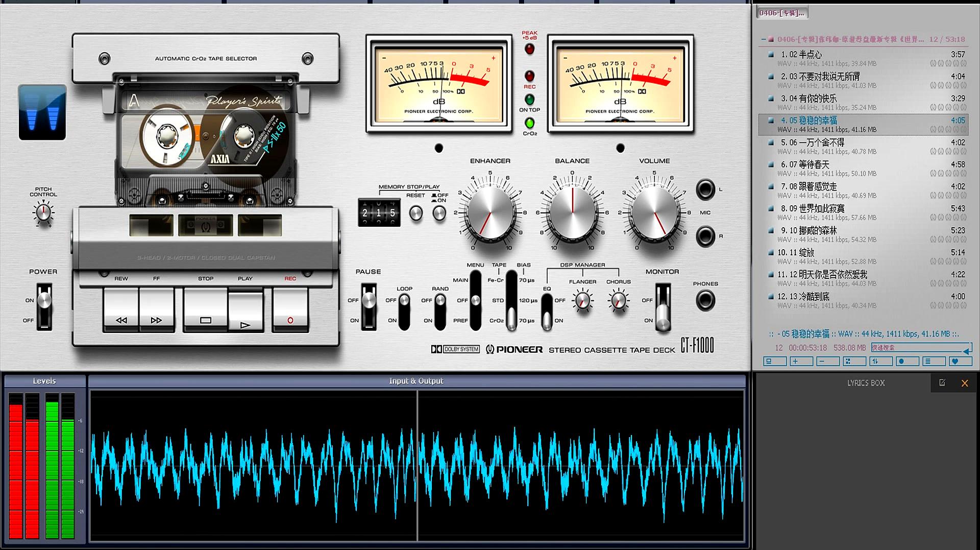
Task: Toggle the MONITOR switch
Action: [663, 307]
